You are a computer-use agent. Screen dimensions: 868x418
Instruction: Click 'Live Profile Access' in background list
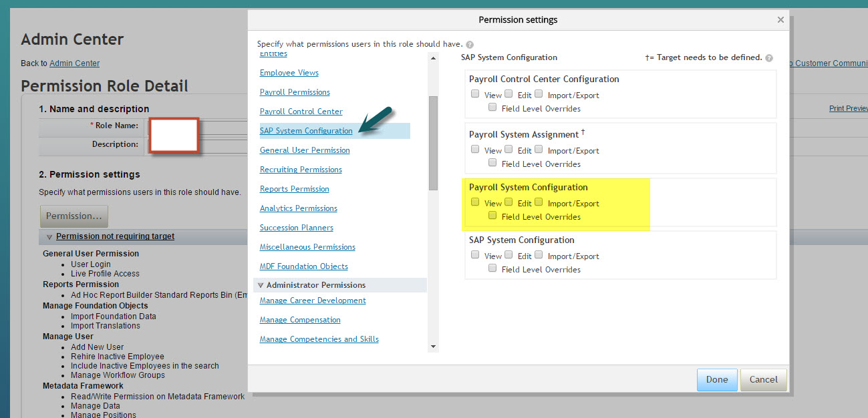coord(106,274)
